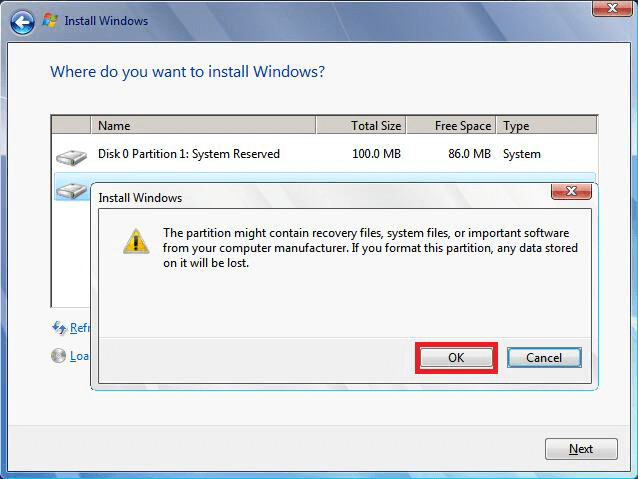Click the Refresh link
This screenshot has height=479, width=638.
click(79, 328)
